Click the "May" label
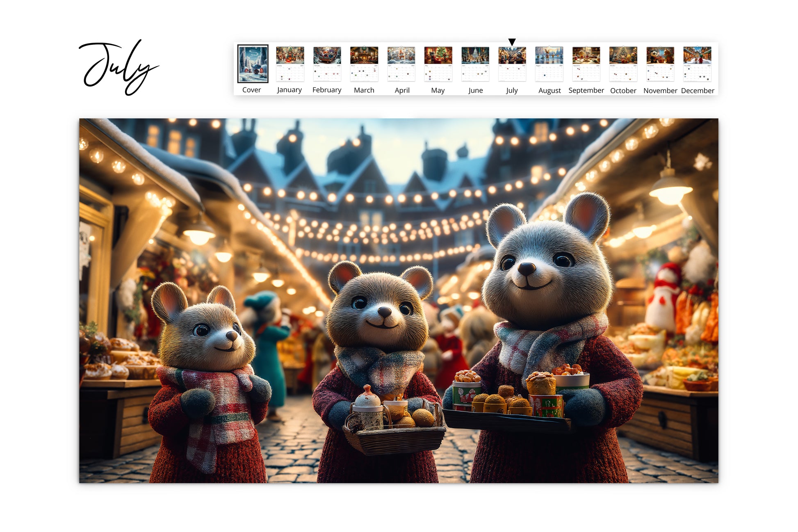 438,90
